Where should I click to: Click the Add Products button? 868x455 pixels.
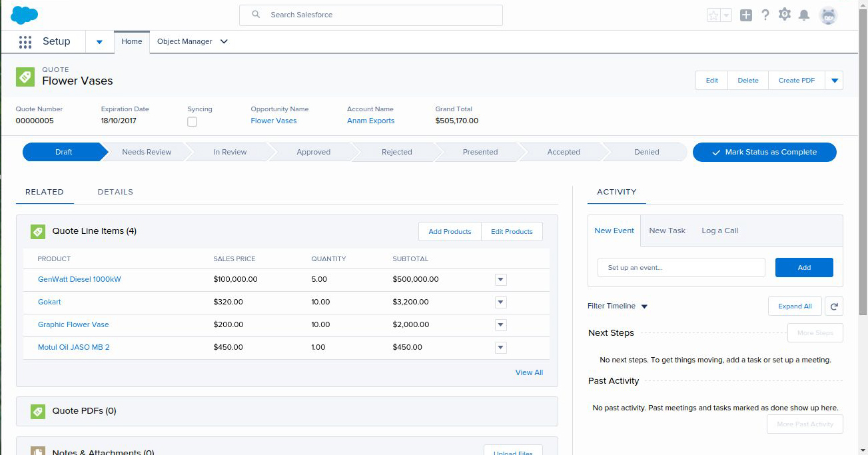click(450, 231)
